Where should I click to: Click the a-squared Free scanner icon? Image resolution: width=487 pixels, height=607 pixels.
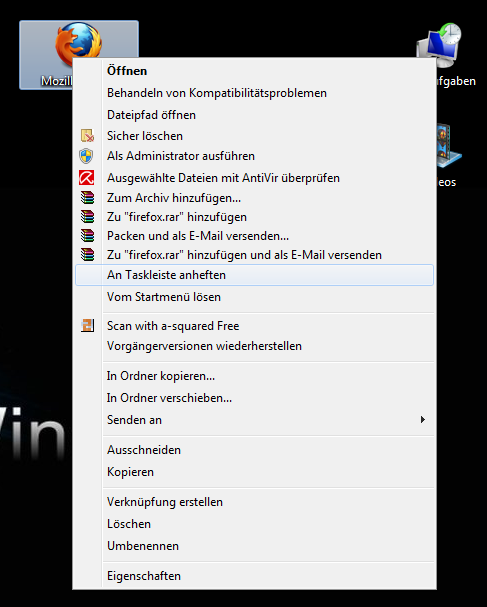point(87,325)
